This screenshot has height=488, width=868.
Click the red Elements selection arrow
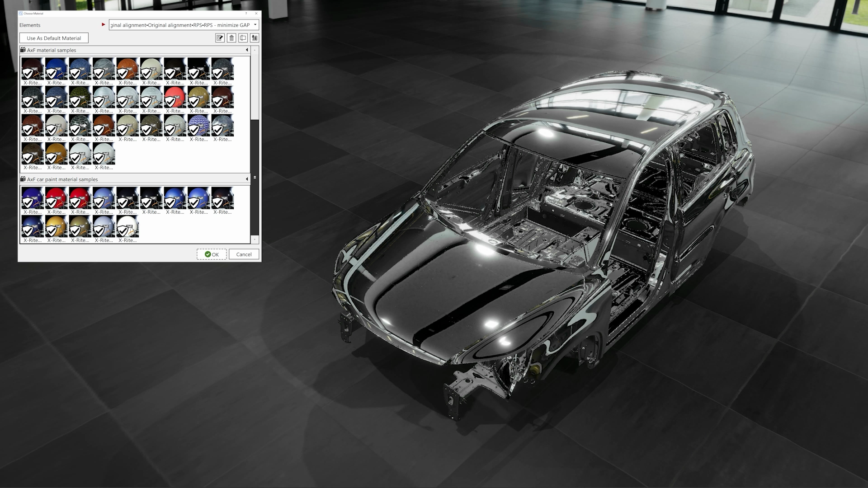point(104,25)
